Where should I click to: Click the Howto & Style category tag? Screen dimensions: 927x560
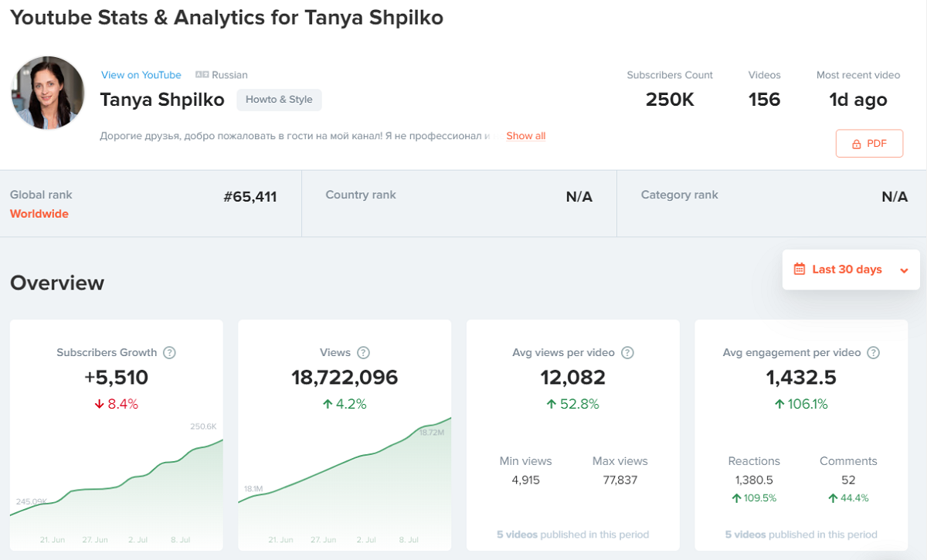click(279, 100)
